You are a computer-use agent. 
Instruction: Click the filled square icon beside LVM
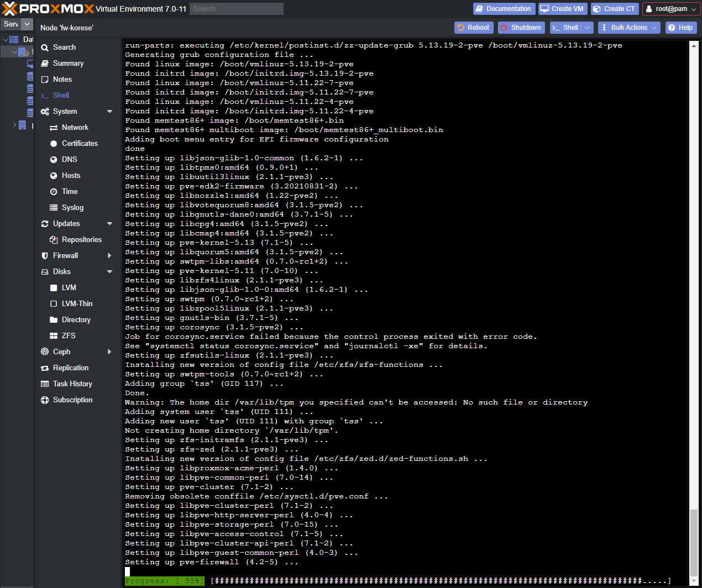click(x=54, y=288)
